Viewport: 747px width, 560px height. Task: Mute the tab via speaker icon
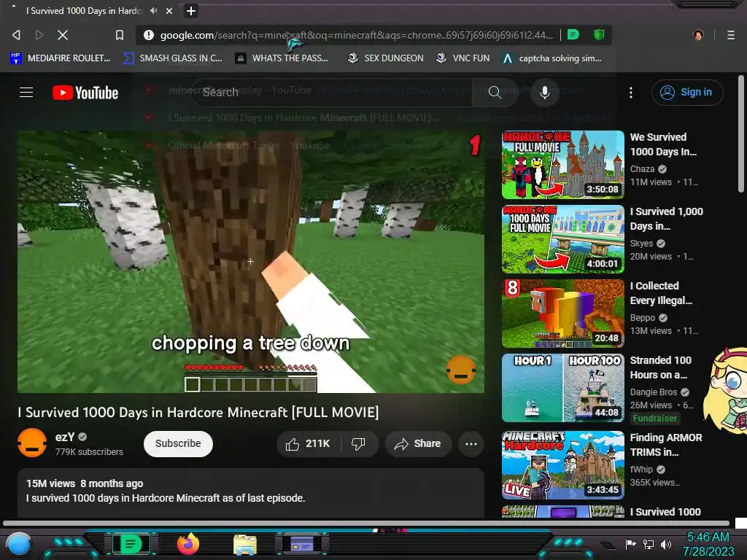click(x=153, y=10)
